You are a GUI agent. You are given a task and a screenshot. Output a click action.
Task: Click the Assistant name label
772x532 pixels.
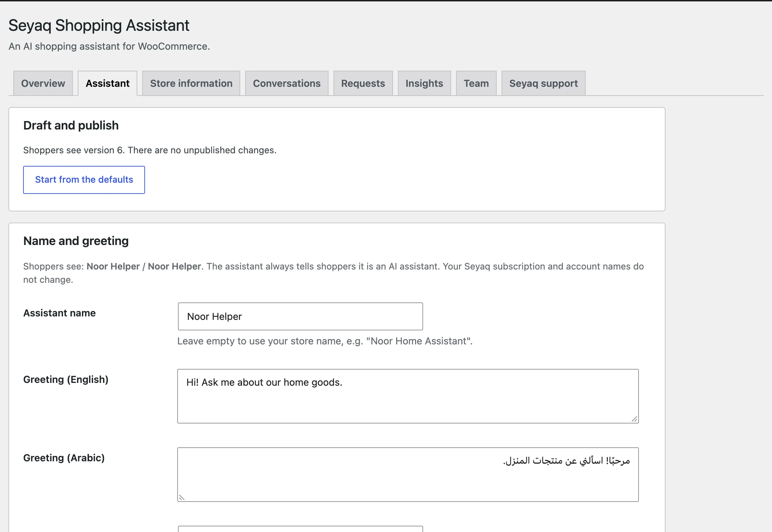(x=60, y=313)
